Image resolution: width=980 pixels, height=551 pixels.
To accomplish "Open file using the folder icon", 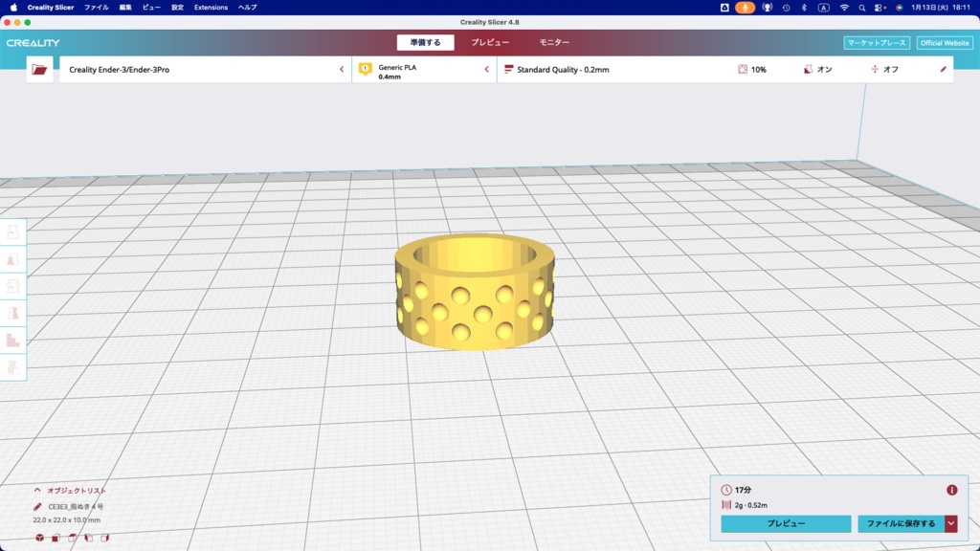I will [x=39, y=69].
